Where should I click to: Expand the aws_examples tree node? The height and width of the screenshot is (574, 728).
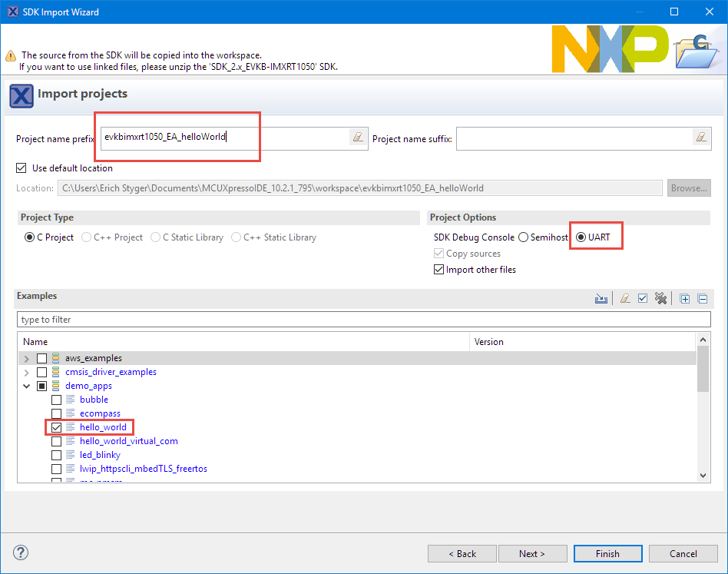[x=27, y=358]
